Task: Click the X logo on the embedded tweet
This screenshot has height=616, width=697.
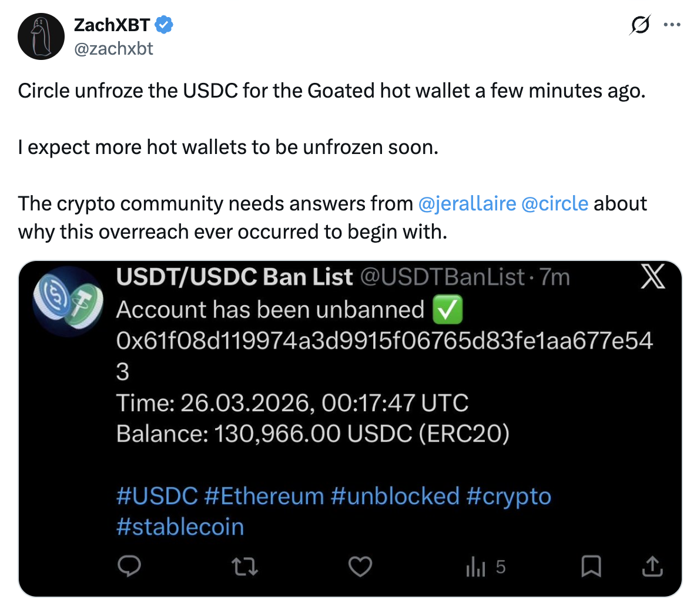Action: tap(654, 277)
